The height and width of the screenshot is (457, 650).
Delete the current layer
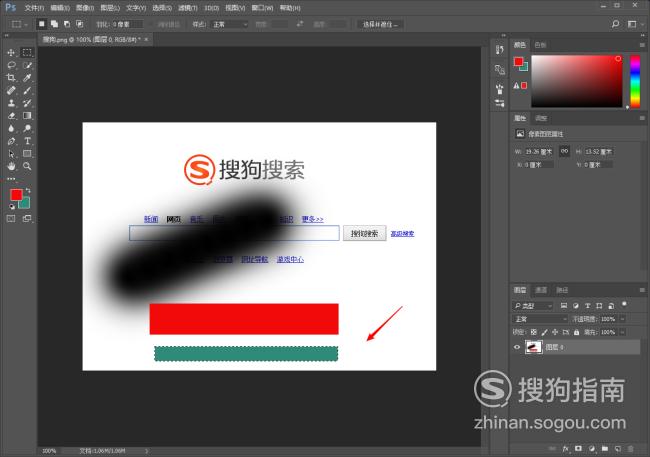pos(631,449)
